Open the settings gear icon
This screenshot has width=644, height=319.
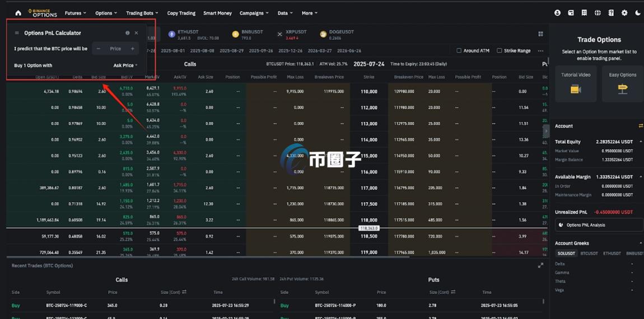click(x=624, y=13)
